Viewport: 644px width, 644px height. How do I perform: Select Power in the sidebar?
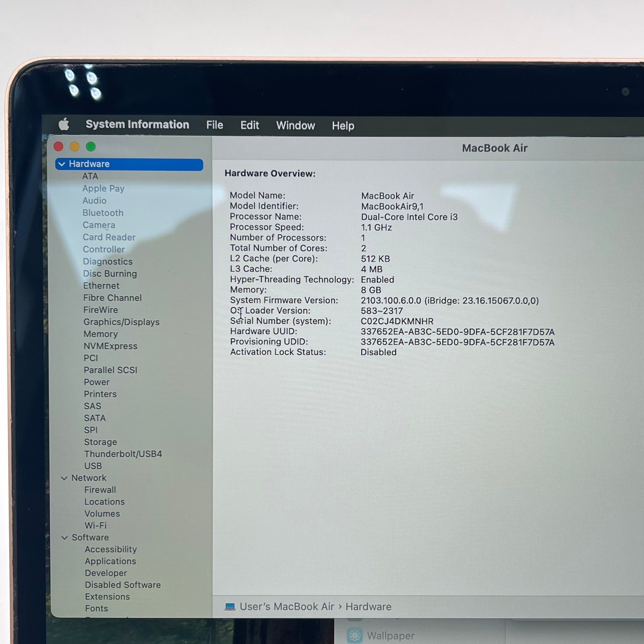(97, 382)
